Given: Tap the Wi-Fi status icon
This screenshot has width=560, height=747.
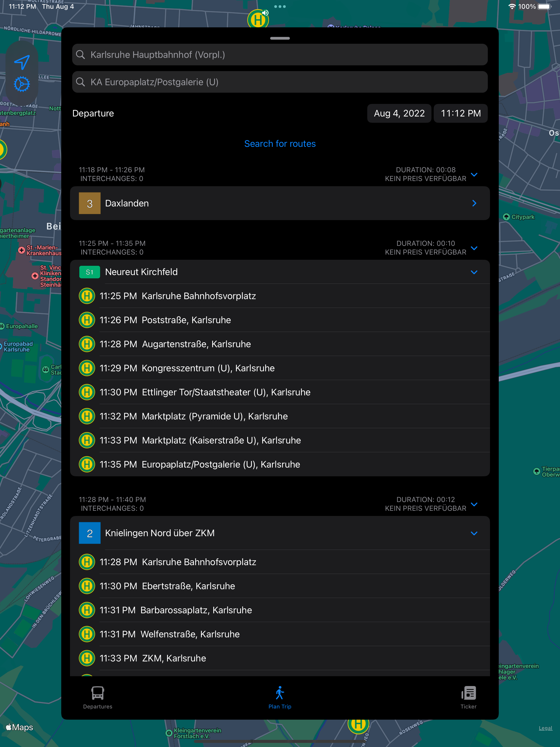Looking at the screenshot, I should 512,6.
